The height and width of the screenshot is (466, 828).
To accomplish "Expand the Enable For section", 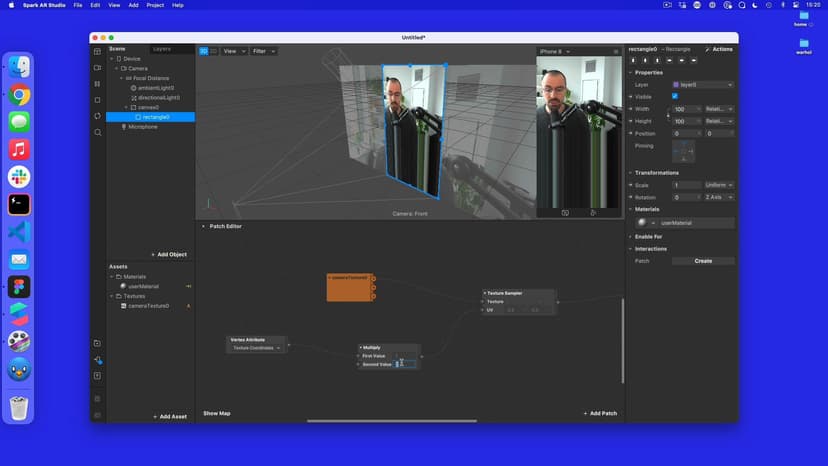I will click(631, 237).
